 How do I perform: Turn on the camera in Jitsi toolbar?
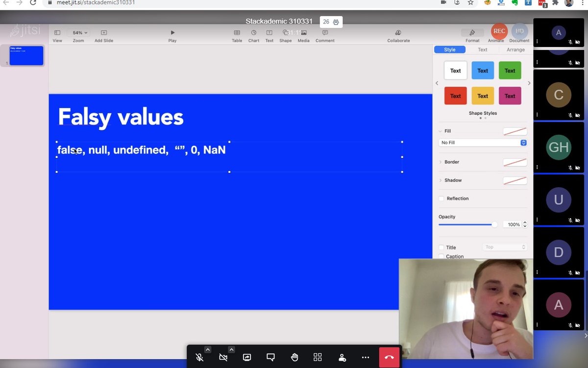point(223,357)
